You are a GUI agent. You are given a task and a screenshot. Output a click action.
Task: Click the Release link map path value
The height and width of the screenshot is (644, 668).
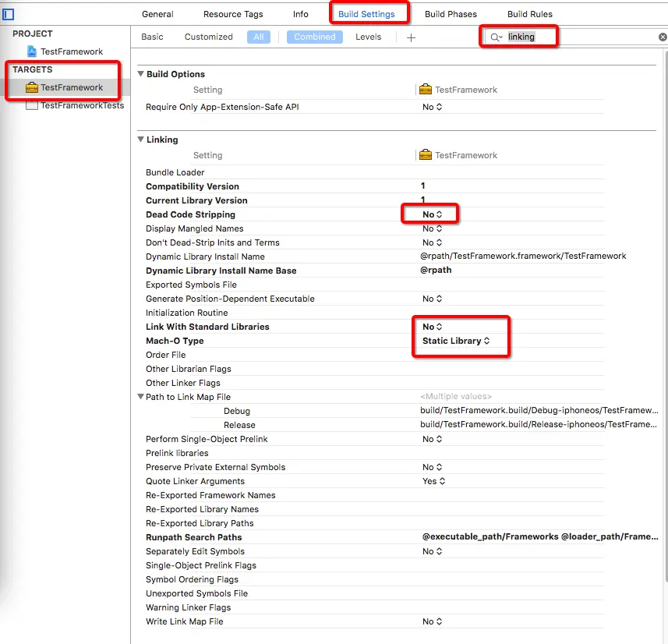(538, 424)
